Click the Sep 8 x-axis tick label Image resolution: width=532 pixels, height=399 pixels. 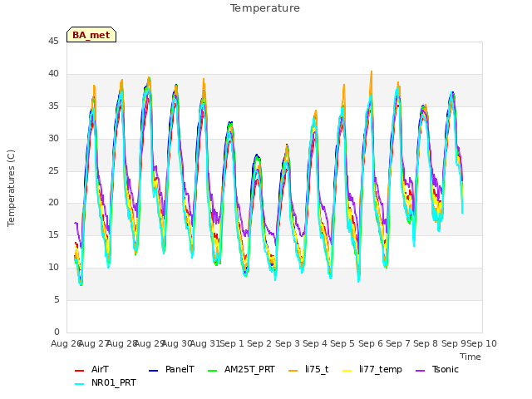(426, 343)
